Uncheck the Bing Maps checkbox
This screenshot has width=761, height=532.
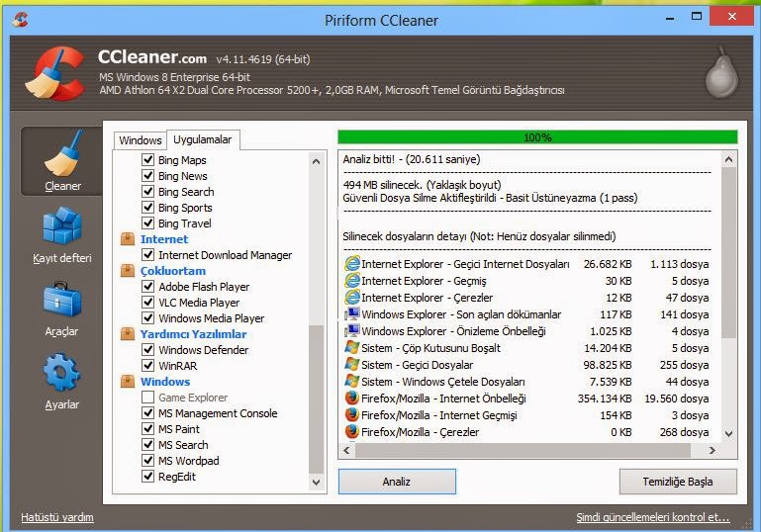tap(148, 159)
